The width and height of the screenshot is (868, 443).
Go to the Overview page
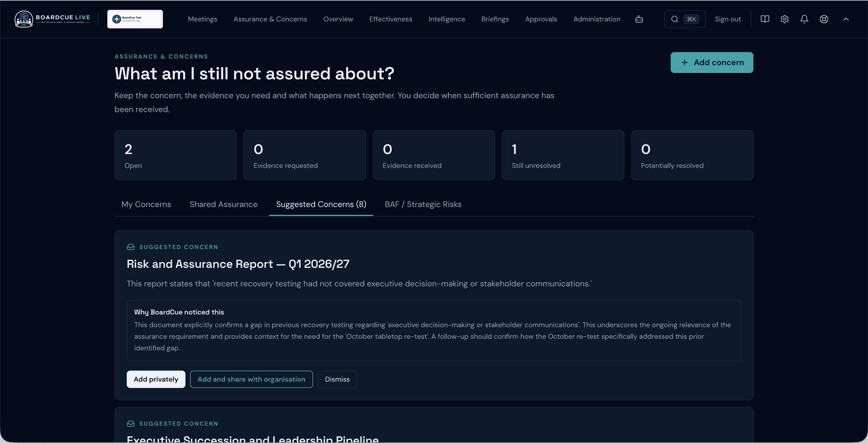[x=338, y=19]
